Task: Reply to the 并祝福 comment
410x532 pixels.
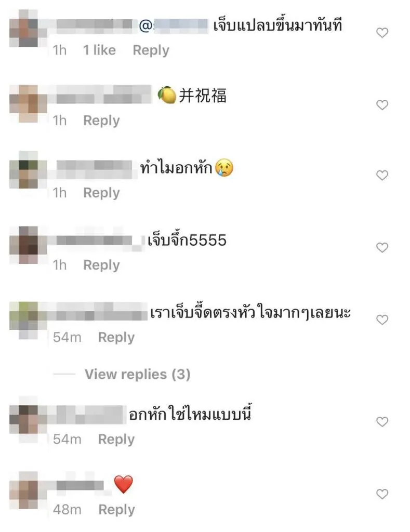Action: [101, 121]
